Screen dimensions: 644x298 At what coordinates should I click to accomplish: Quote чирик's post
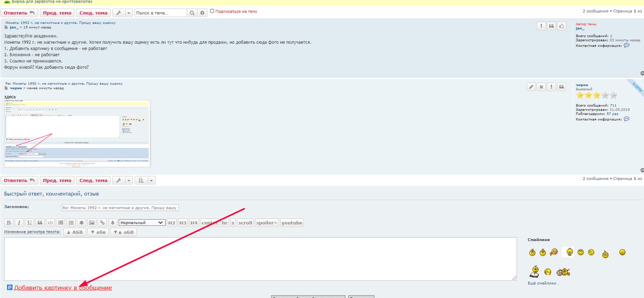[x=561, y=87]
